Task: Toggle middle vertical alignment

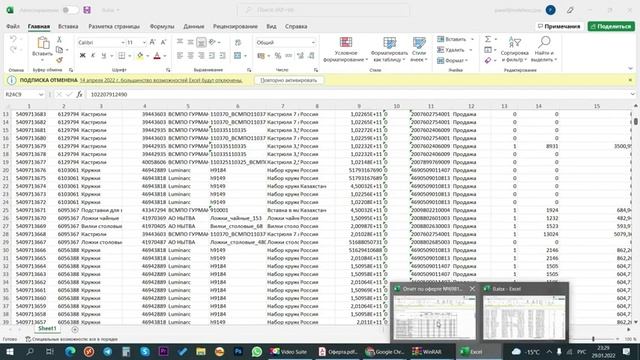Action: (x=191, y=42)
